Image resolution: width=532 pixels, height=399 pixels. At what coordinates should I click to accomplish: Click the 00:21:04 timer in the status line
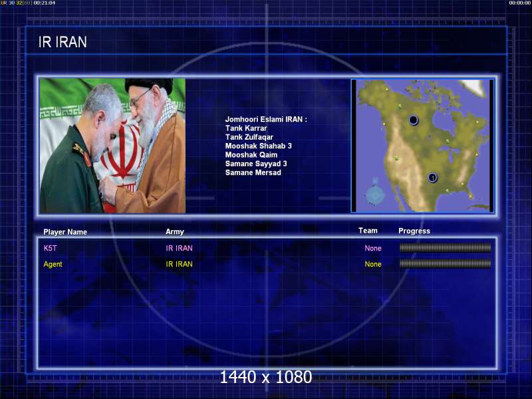[45, 3]
